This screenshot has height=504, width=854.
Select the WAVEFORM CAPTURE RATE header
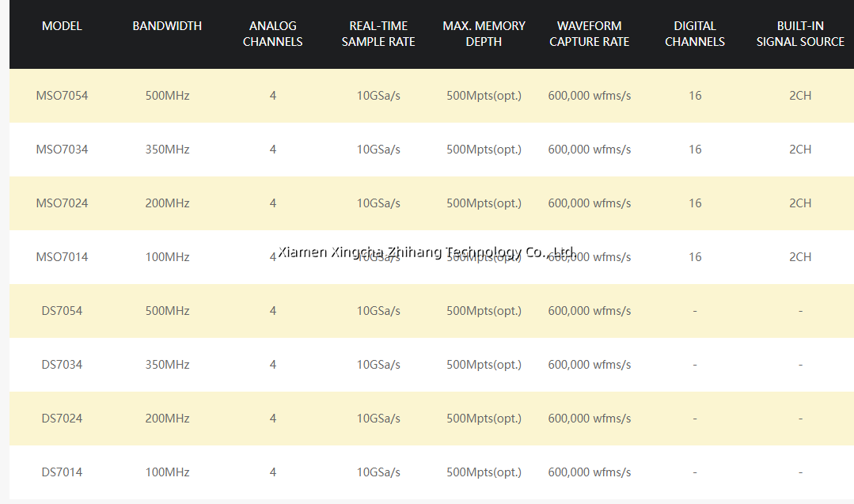click(589, 34)
